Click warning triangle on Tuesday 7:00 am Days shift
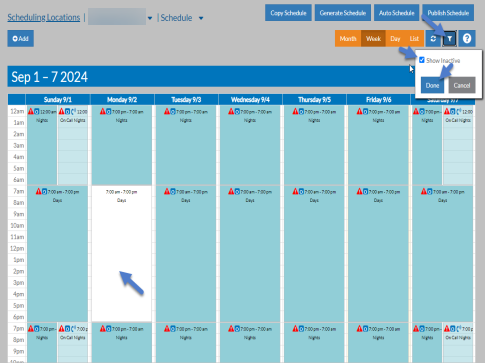The width and height of the screenshot is (485, 363). click(x=167, y=191)
